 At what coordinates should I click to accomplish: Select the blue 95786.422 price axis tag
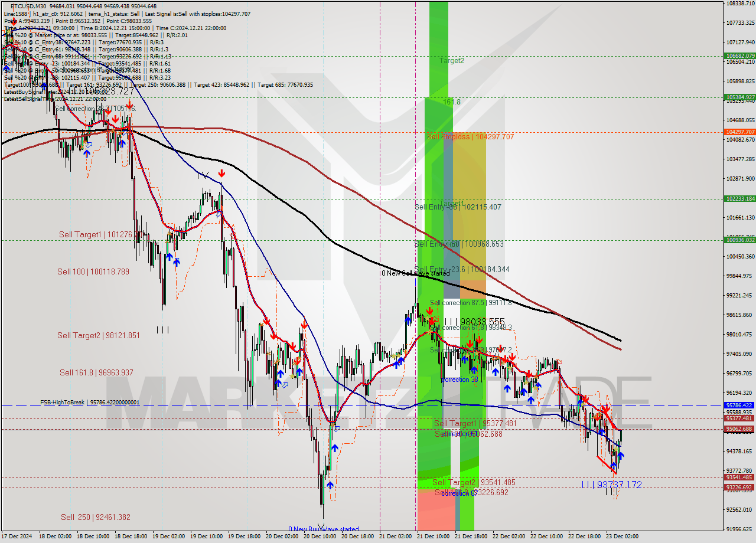coord(739,405)
